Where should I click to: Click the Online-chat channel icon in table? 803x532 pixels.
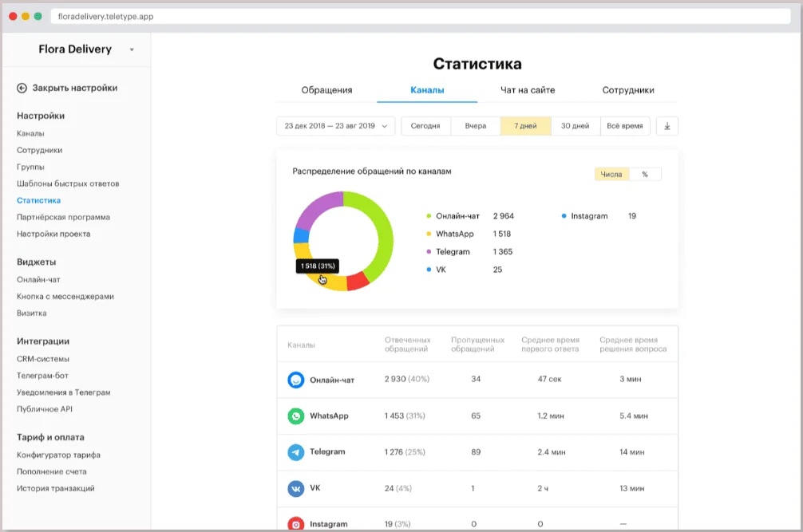(296, 380)
